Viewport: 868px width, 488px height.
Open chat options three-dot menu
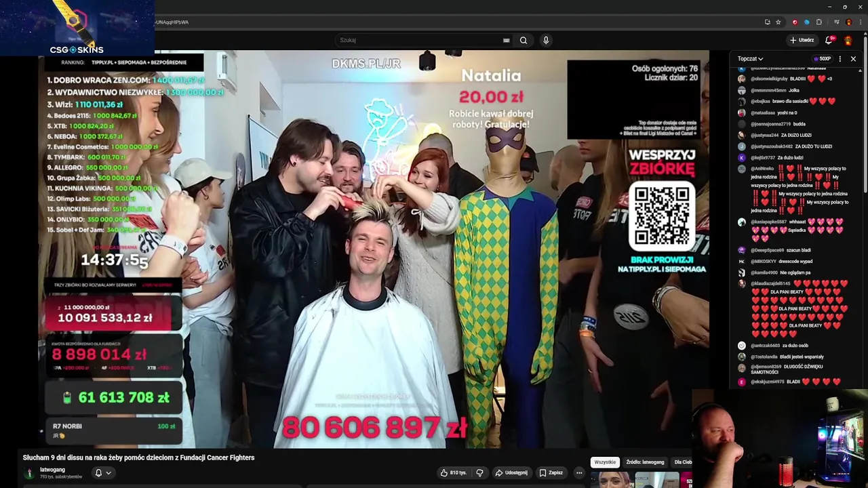pos(840,59)
